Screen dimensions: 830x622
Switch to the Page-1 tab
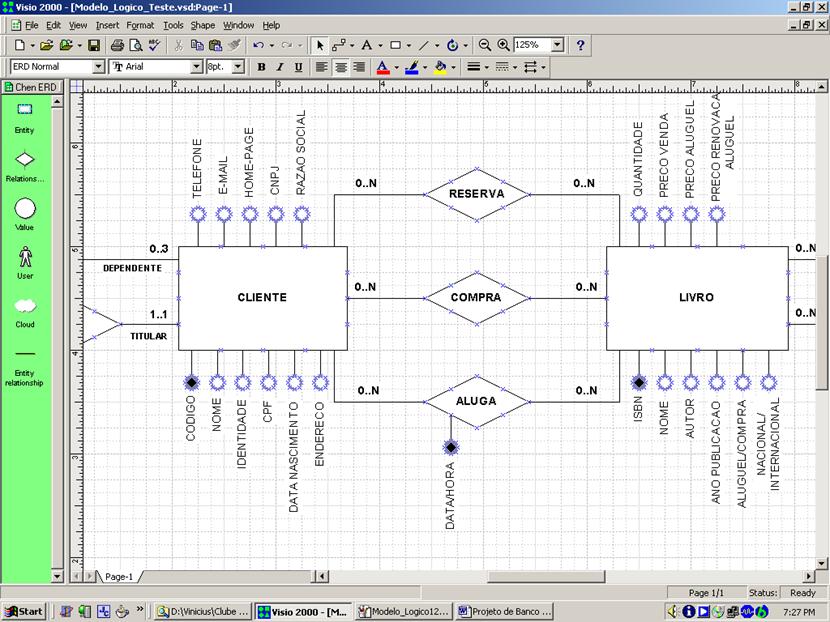tap(118, 577)
